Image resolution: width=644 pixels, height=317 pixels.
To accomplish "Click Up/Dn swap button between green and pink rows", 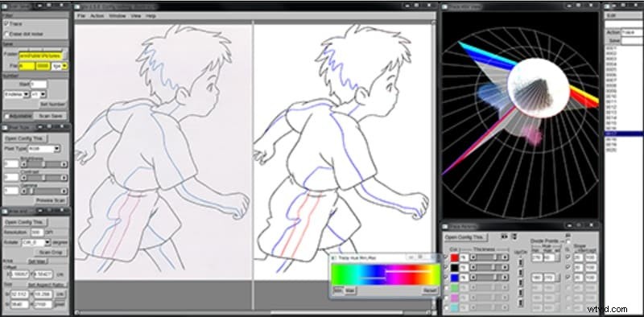I will click(x=521, y=293).
